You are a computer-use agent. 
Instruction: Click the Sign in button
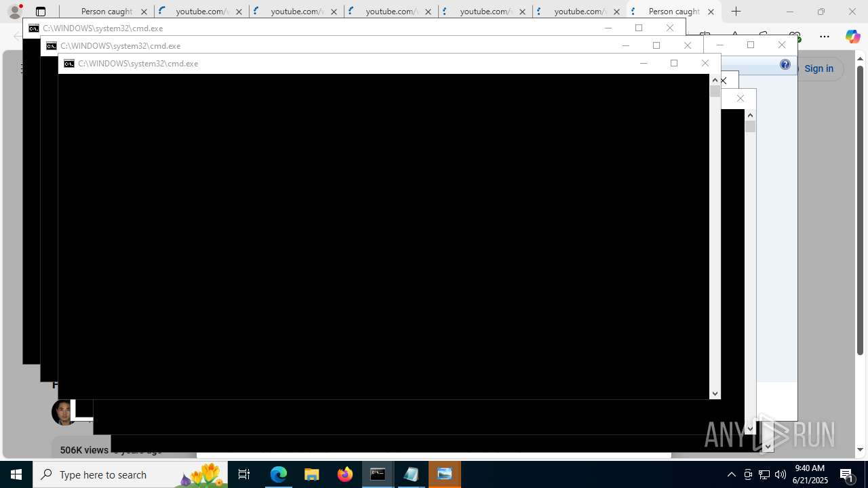tap(819, 68)
